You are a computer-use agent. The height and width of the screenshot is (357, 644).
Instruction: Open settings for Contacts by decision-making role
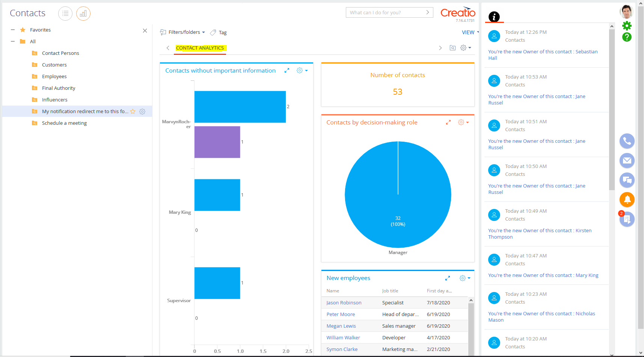[463, 123]
